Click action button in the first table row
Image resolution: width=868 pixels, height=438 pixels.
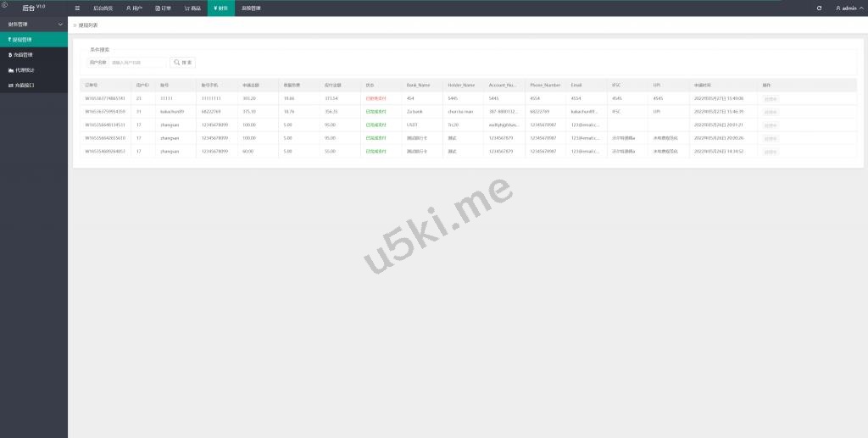770,99
